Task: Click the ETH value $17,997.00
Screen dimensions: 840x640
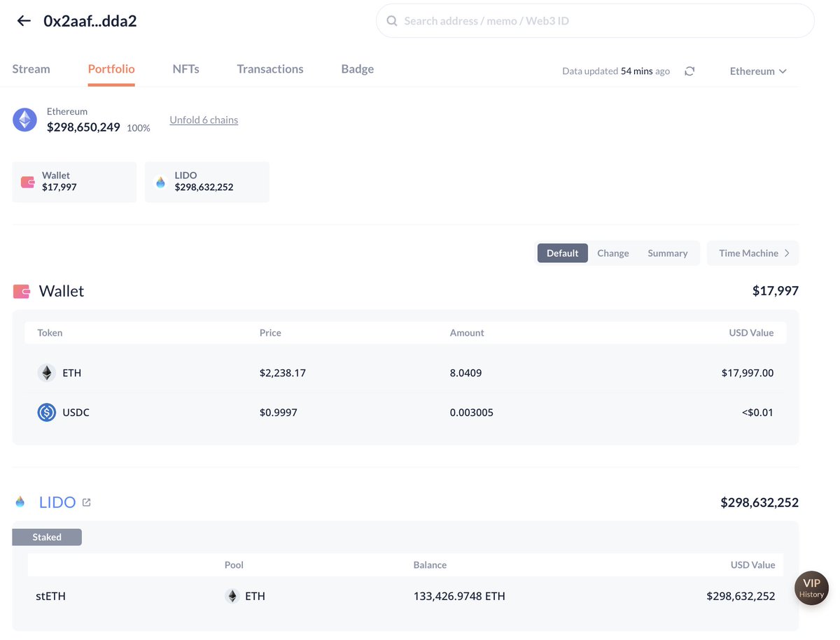Action: 748,373
